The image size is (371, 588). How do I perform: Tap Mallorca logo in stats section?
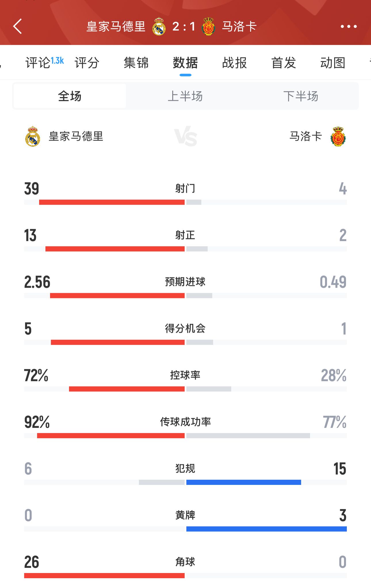pyautogui.click(x=338, y=137)
